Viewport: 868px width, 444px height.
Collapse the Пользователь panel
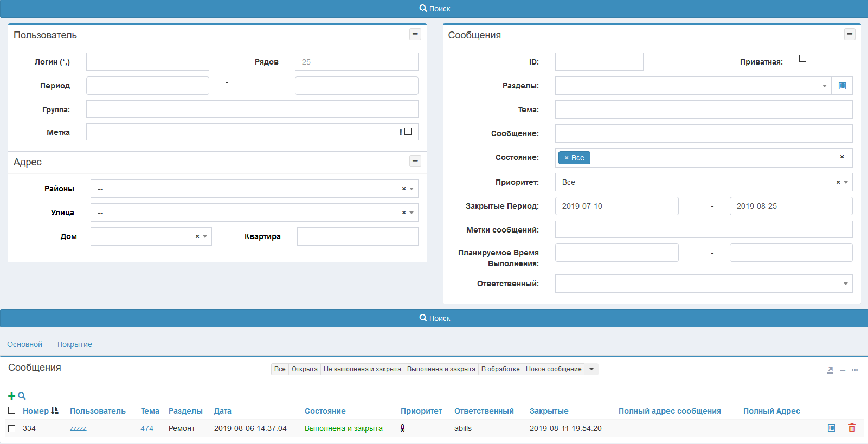[415, 34]
